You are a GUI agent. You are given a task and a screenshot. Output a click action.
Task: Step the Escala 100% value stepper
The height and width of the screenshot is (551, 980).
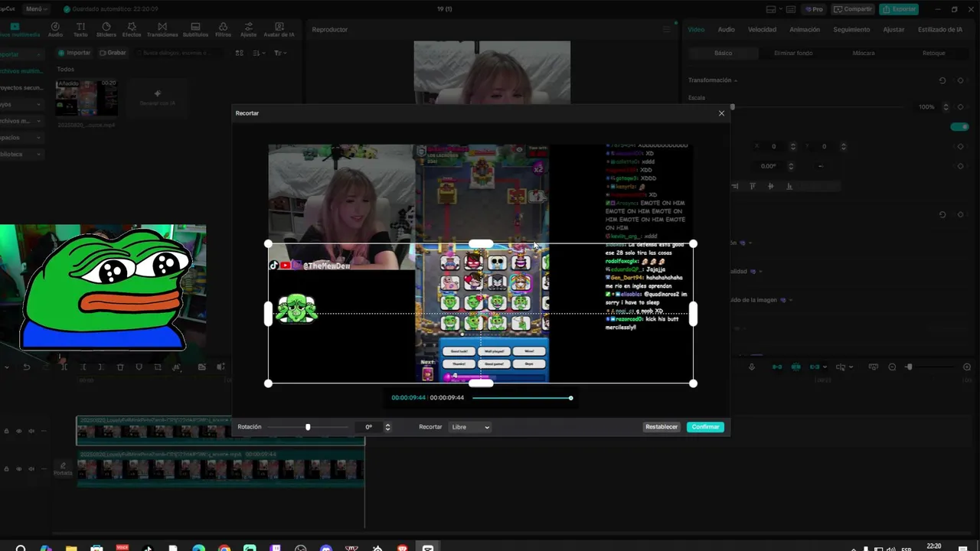pyautogui.click(x=946, y=107)
